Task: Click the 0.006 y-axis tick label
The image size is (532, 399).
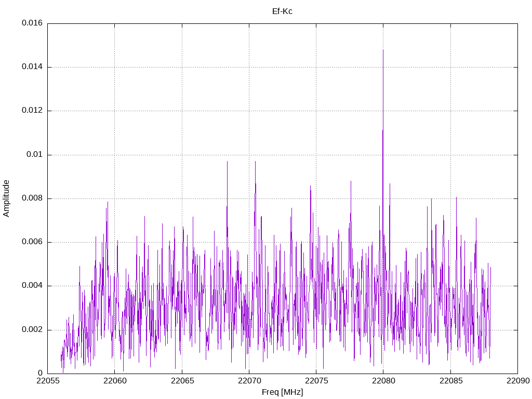Action: pyautogui.click(x=32, y=242)
